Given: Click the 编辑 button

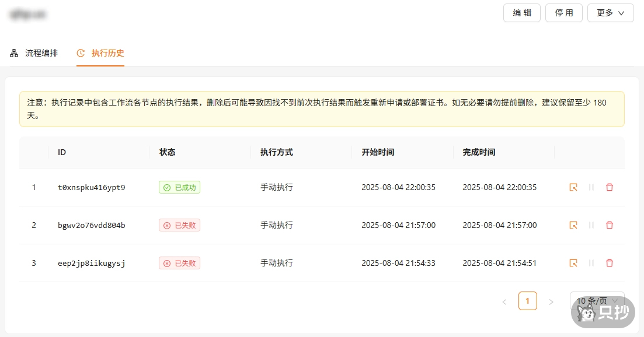Looking at the screenshot, I should pos(522,13).
